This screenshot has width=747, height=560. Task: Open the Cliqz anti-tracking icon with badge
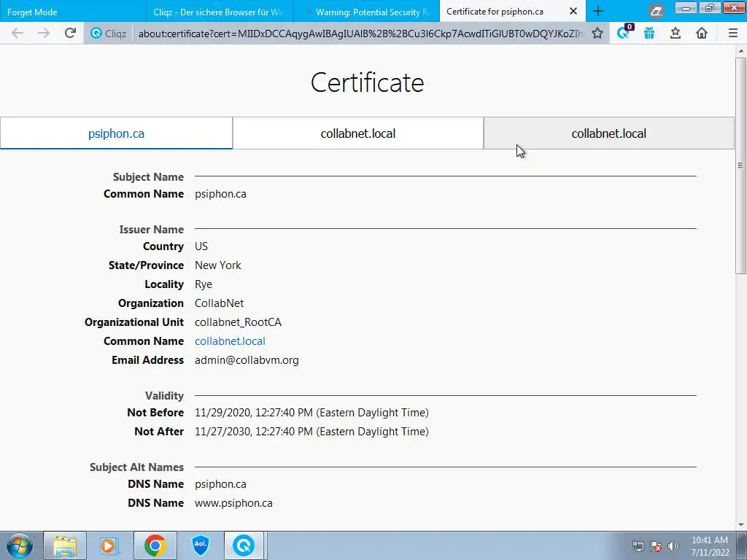click(x=624, y=32)
